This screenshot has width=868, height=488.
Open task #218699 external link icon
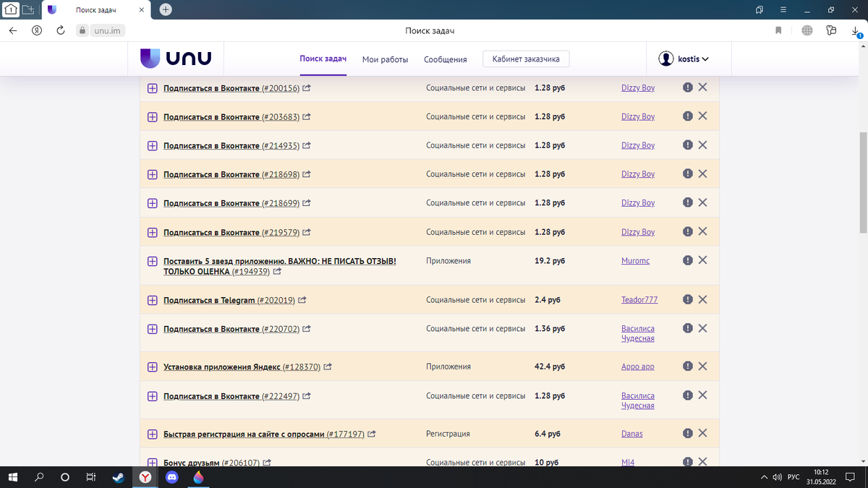pyautogui.click(x=307, y=204)
